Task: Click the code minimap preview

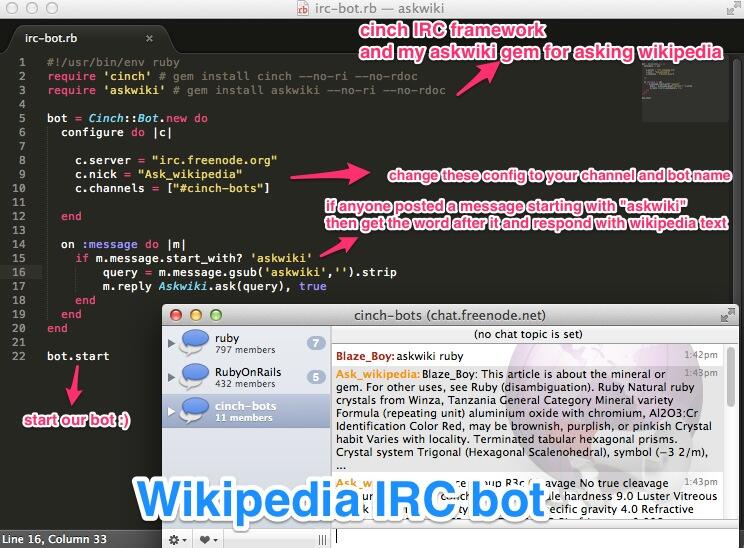Action: (x=684, y=90)
